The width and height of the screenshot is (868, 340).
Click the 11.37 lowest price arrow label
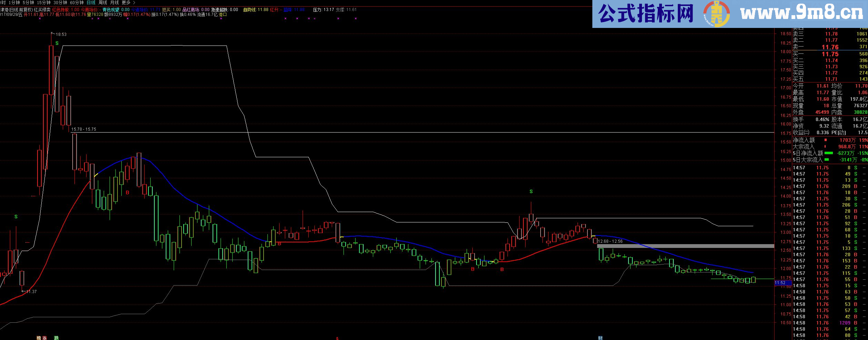coord(31,292)
